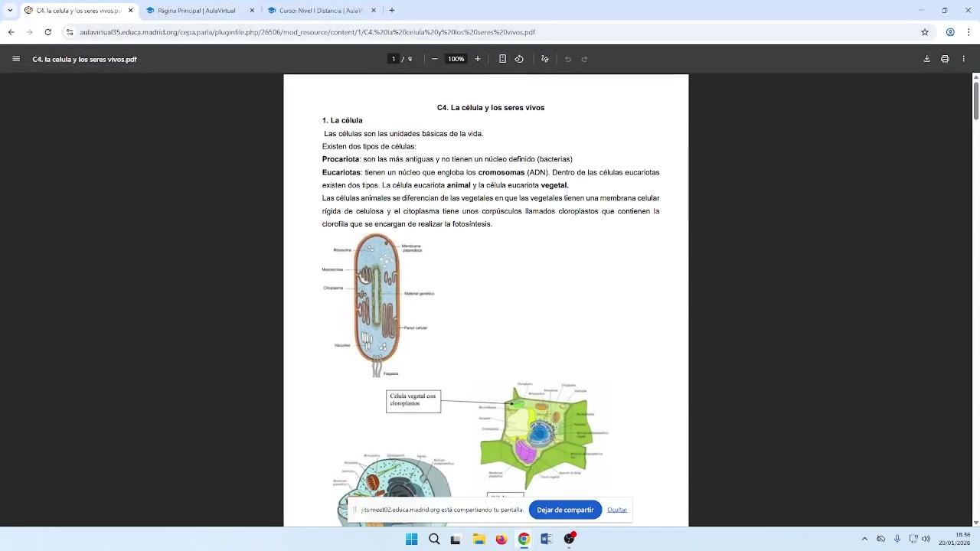Screen dimensions: 980x551
Task: Open Word from the taskbar
Action: 546,539
